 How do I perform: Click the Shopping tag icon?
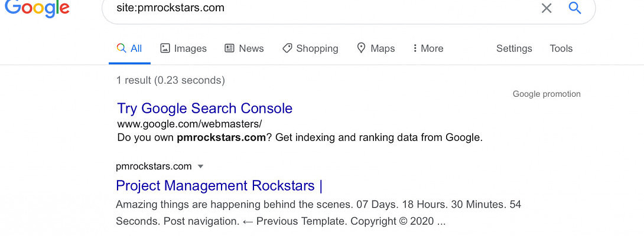coord(287,48)
